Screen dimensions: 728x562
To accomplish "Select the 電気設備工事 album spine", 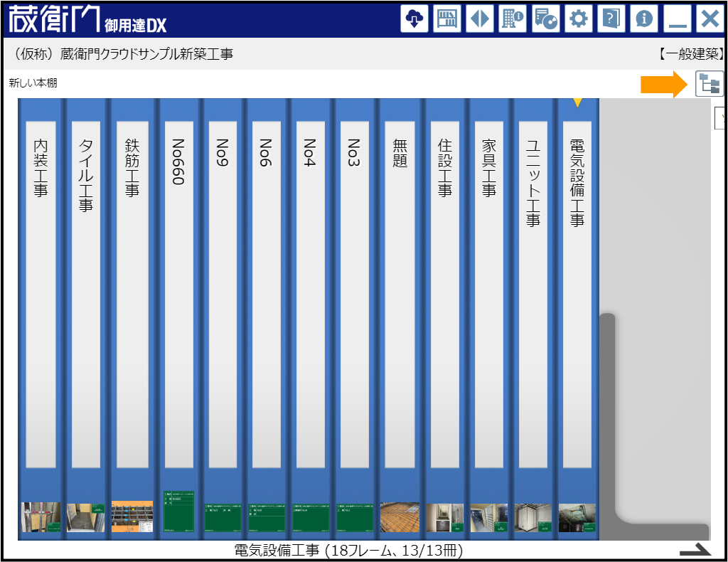I will click(x=577, y=285).
